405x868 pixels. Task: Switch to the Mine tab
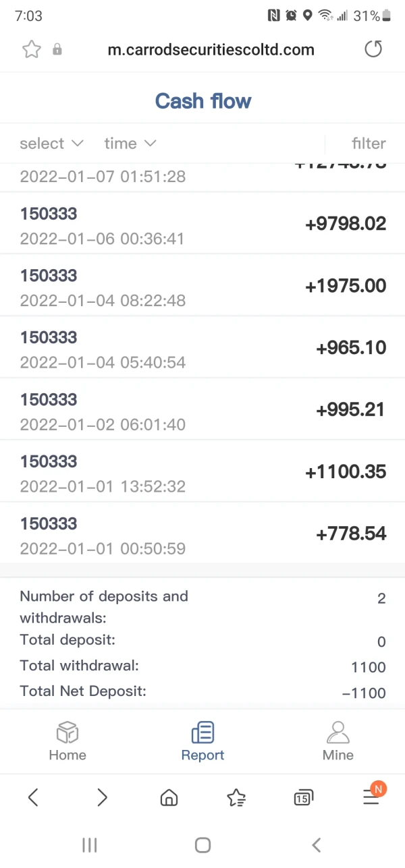coord(337,741)
